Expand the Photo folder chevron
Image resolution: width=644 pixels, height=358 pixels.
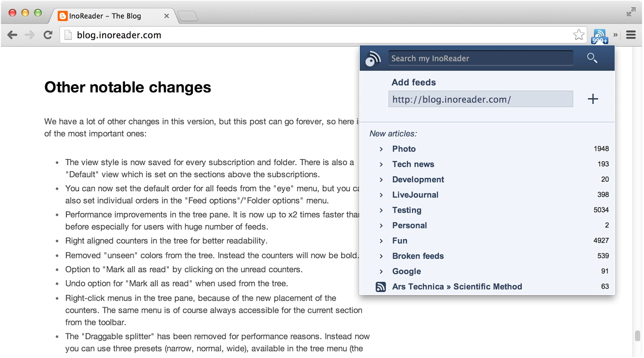pos(381,149)
